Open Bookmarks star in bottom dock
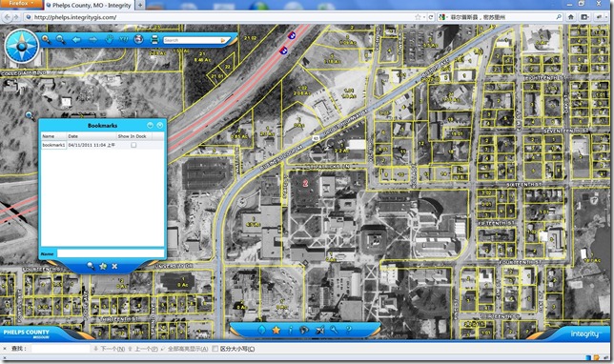This screenshot has width=614, height=364. pyautogui.click(x=276, y=330)
